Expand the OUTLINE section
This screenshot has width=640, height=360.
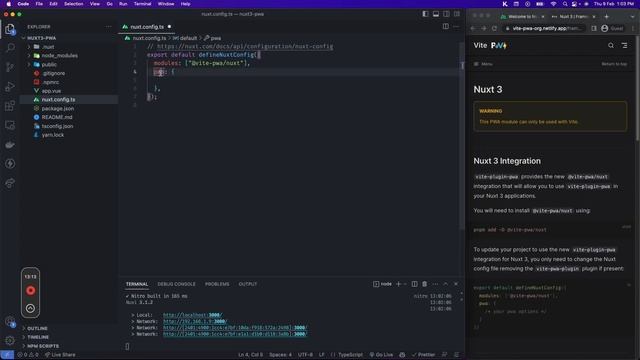(37, 328)
